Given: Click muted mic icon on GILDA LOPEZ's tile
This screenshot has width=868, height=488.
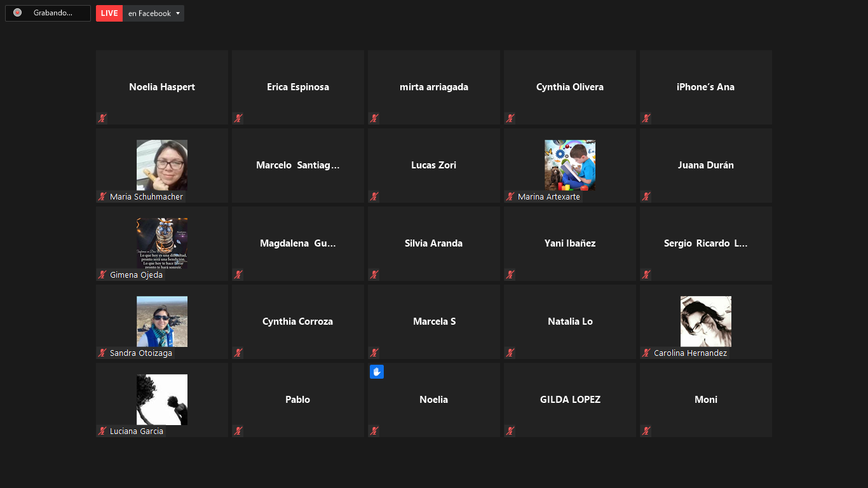Looking at the screenshot, I should [x=510, y=431].
